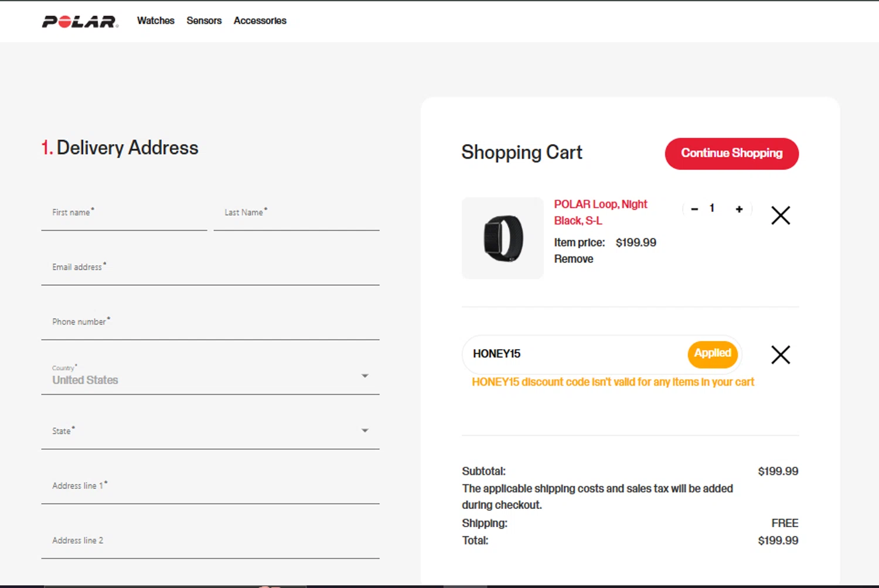879x588 pixels.
Task: Click Continue Shopping button
Action: coord(732,153)
